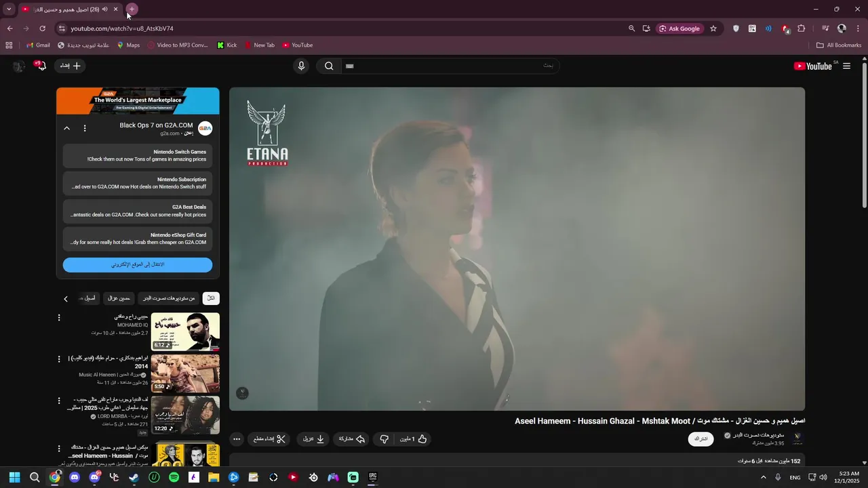
Task: Click the YouTube search magnifier button
Action: pyautogui.click(x=329, y=66)
